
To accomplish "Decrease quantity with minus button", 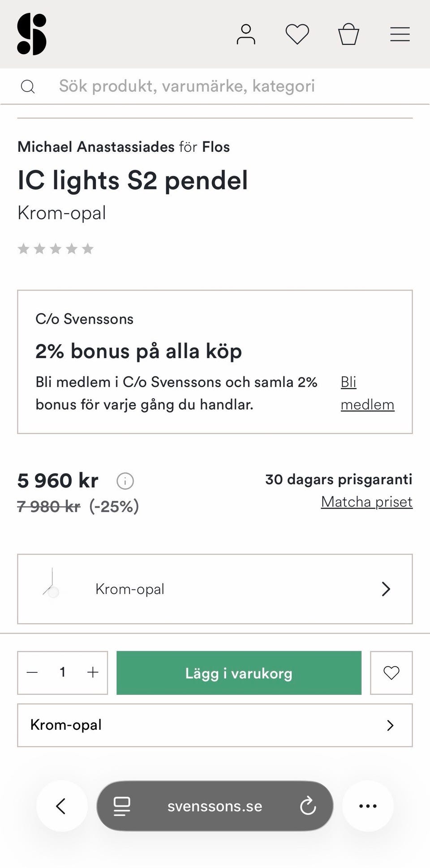I will tap(32, 672).
